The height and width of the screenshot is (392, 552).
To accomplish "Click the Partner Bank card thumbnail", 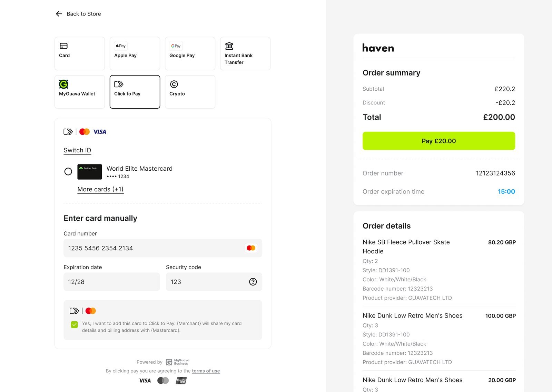I will (90, 172).
